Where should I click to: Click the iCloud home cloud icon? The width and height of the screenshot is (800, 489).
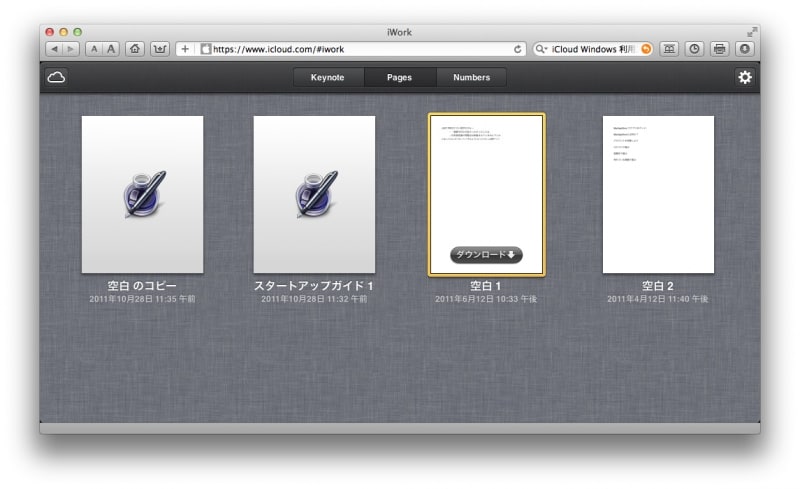[56, 78]
